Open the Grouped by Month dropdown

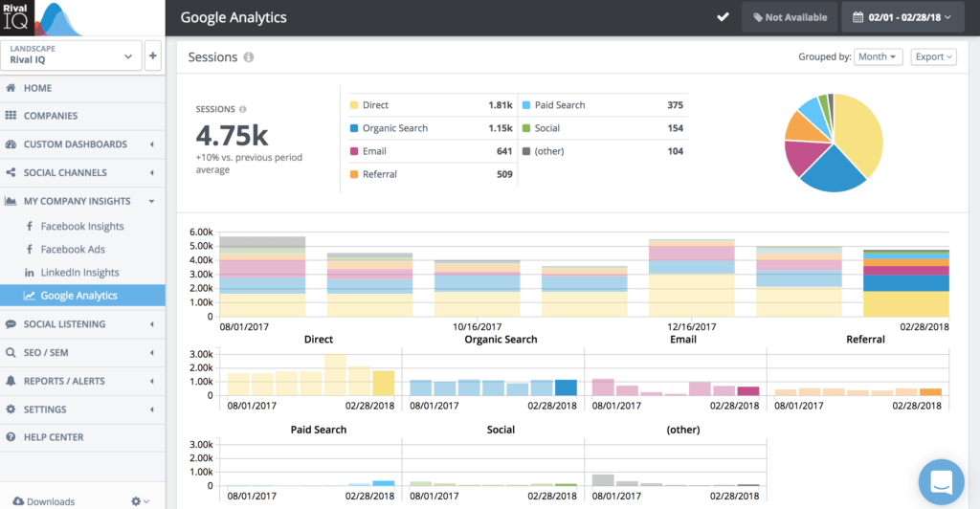click(x=879, y=57)
